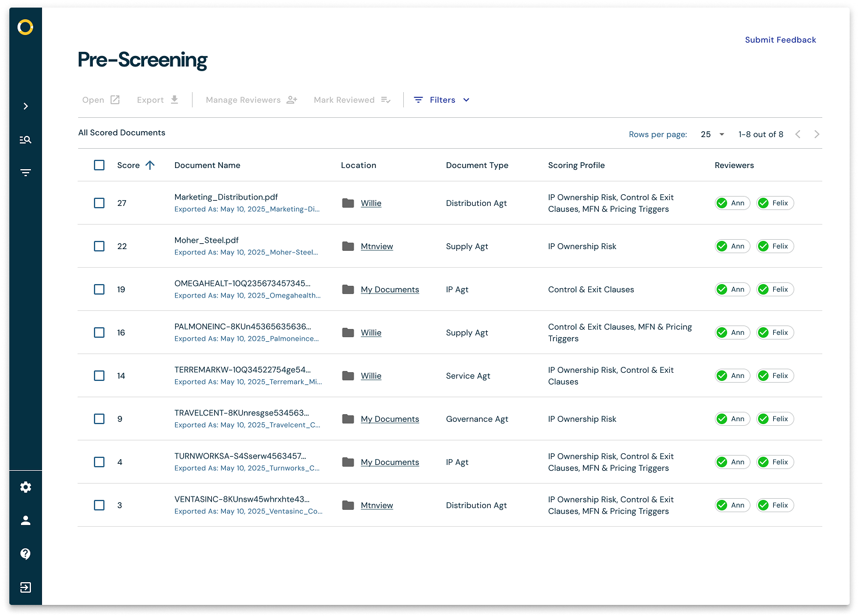
Task: Open the Filters dropdown
Action: [x=442, y=100]
